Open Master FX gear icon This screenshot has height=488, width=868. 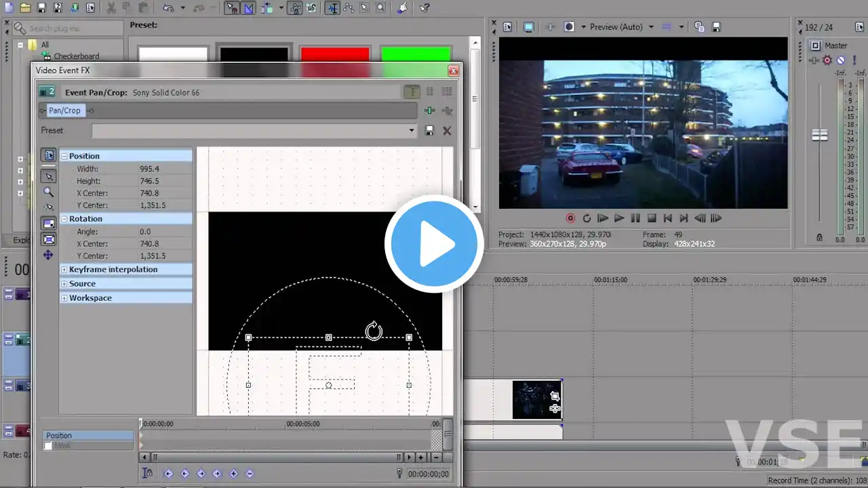click(x=827, y=60)
